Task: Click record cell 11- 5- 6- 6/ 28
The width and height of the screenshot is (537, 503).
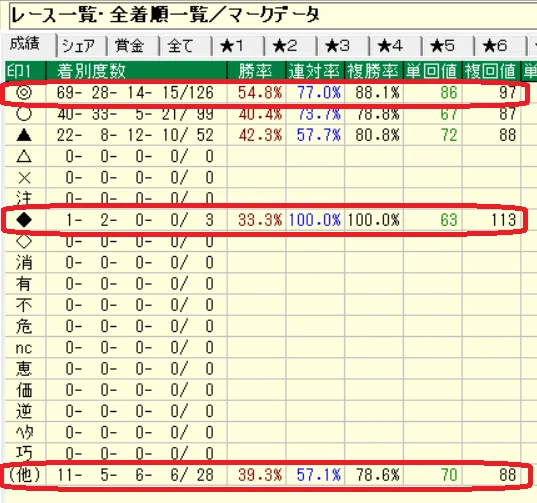Action: tap(135, 475)
